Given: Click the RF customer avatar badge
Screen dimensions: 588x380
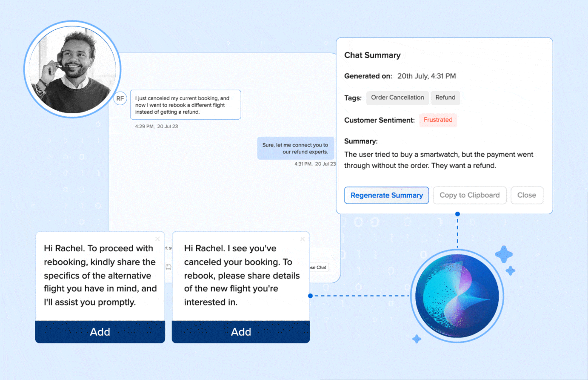Looking at the screenshot, I should point(120,98).
